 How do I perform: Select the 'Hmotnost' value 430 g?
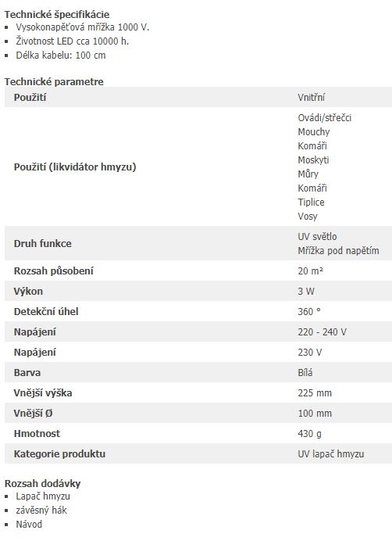309,434
